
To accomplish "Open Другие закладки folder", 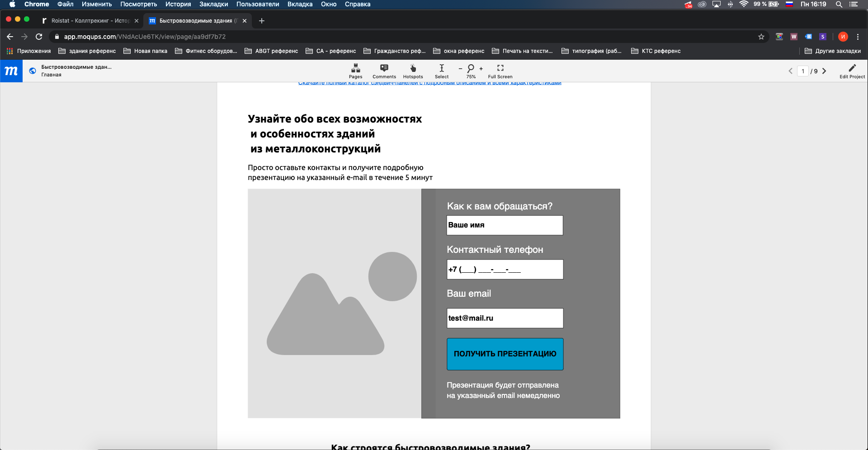I will pos(833,51).
